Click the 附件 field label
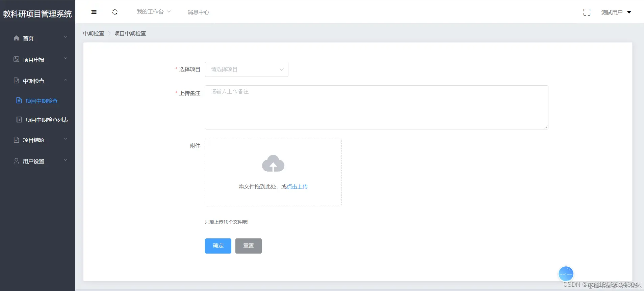 pyautogui.click(x=195, y=146)
